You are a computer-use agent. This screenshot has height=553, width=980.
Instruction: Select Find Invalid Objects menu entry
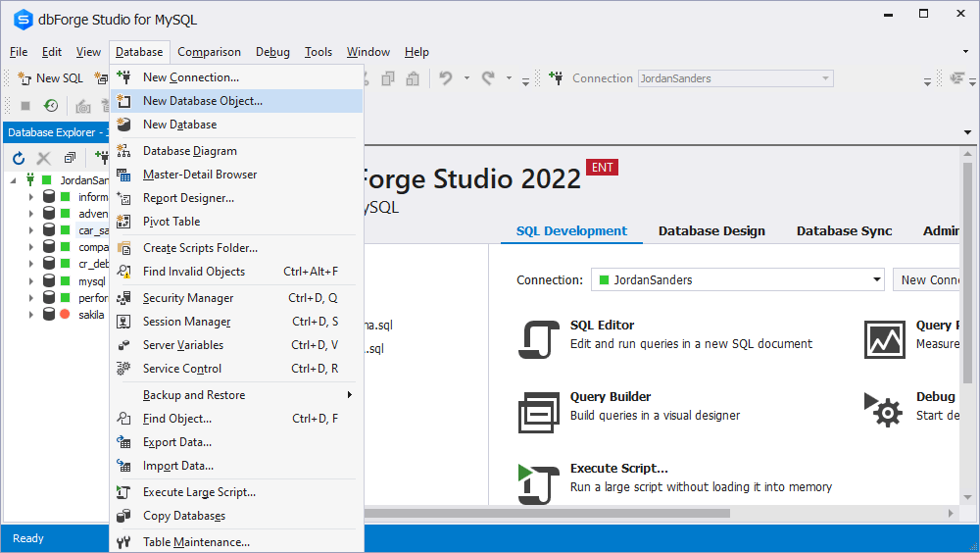(x=236, y=272)
